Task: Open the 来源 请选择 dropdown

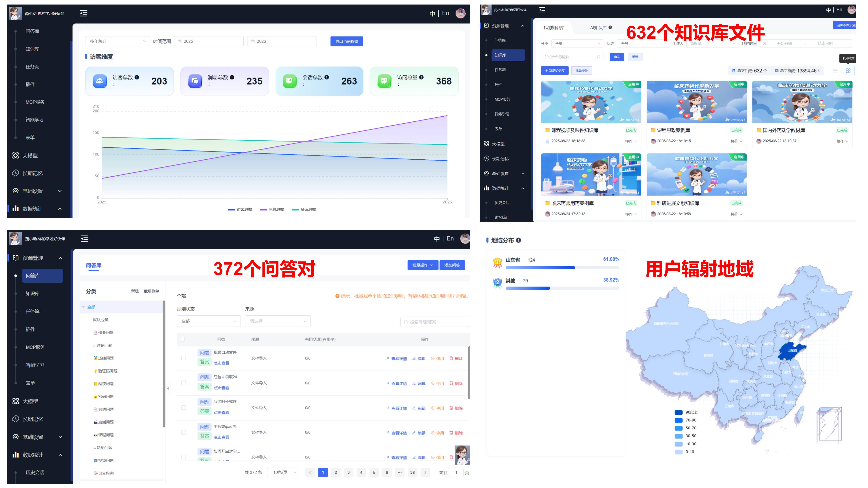Action: [x=278, y=321]
